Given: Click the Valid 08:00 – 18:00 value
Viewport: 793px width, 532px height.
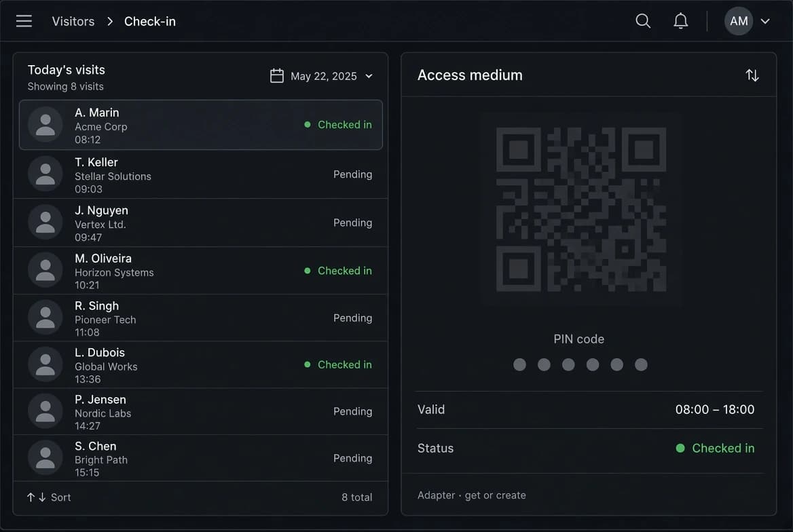Looking at the screenshot, I should 715,410.
